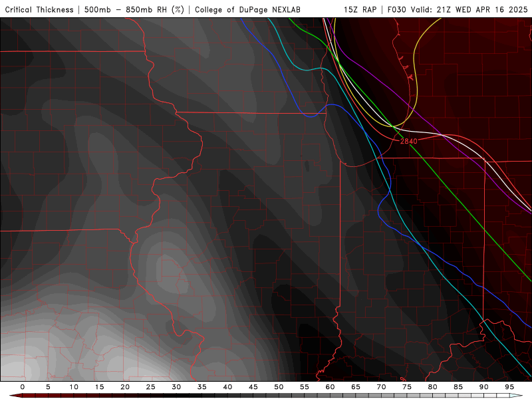Screen dimensions: 532x399
Task: Select the "85" percent scale label
Action: [x=458, y=387]
